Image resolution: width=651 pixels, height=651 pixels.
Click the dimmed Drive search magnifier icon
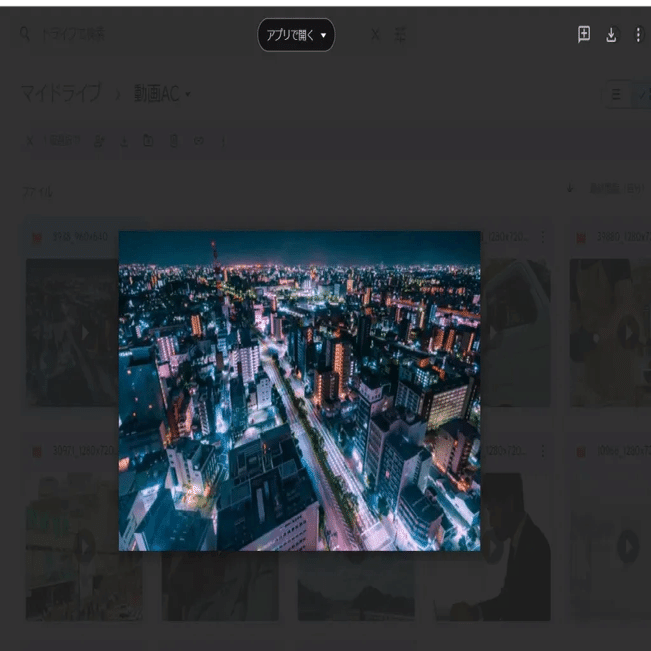click(x=24, y=34)
